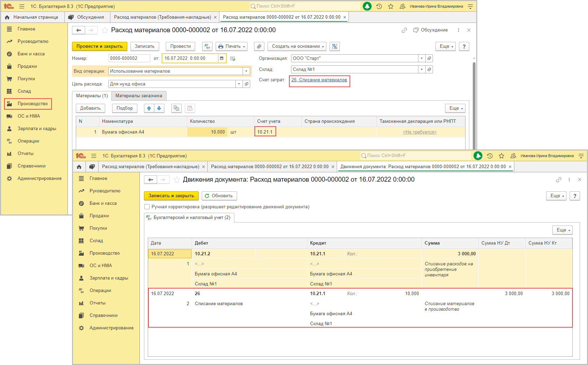The image size is (588, 365).
Task: Open Администрирование in the bottom window sidebar
Action: (x=111, y=328)
